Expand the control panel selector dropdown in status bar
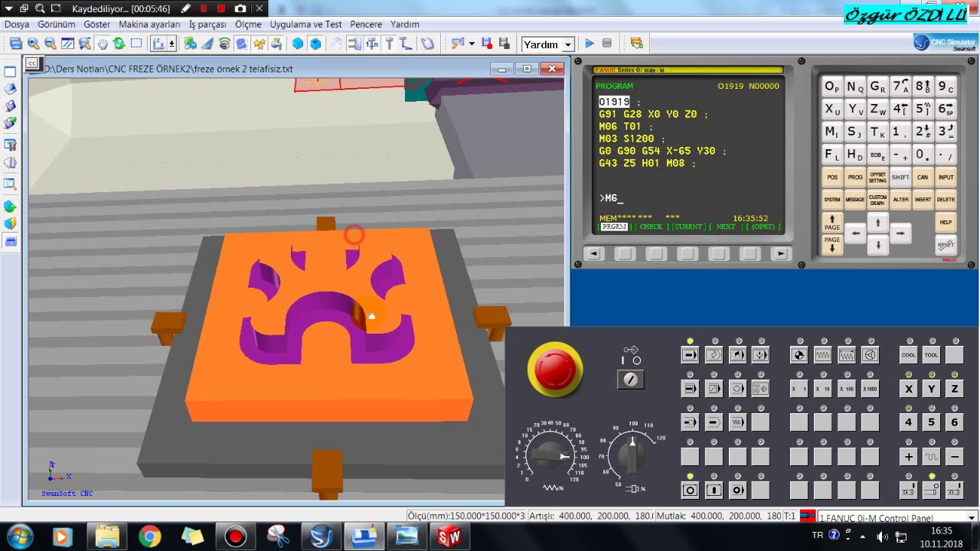Viewport: 980px width, 551px height. 972,518
